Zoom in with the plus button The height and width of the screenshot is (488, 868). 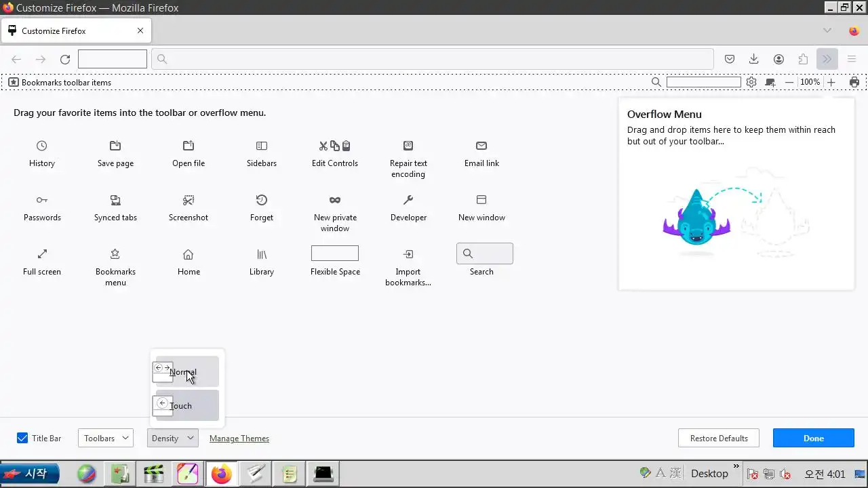831,82
